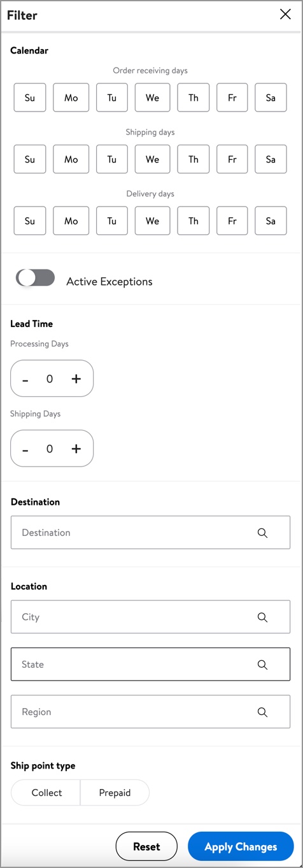Select Mo under Order receiving days

coord(71,98)
